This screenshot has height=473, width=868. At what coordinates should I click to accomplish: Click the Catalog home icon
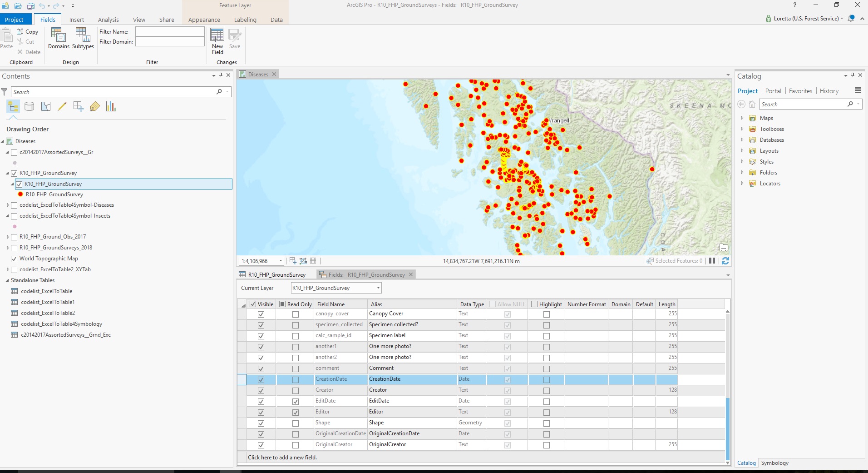click(752, 104)
